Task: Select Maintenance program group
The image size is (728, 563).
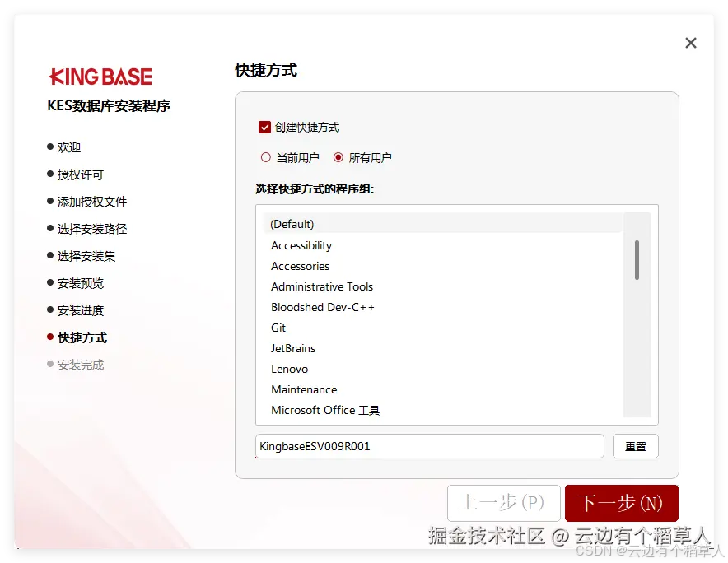Action: pyautogui.click(x=442, y=389)
